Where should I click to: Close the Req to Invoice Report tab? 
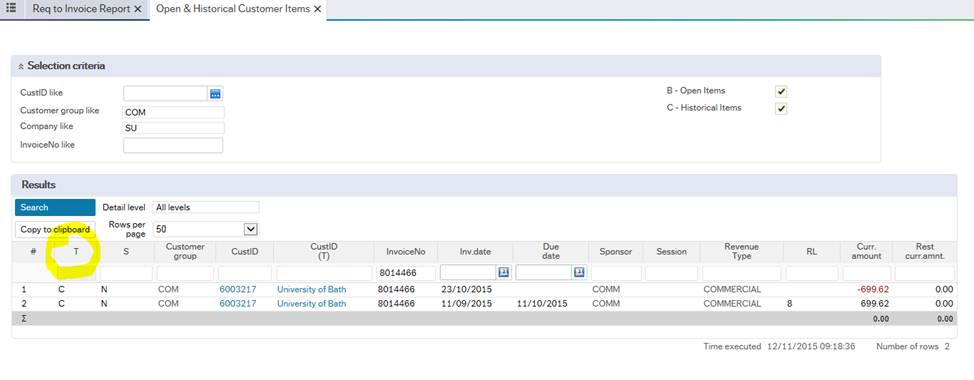click(x=138, y=9)
